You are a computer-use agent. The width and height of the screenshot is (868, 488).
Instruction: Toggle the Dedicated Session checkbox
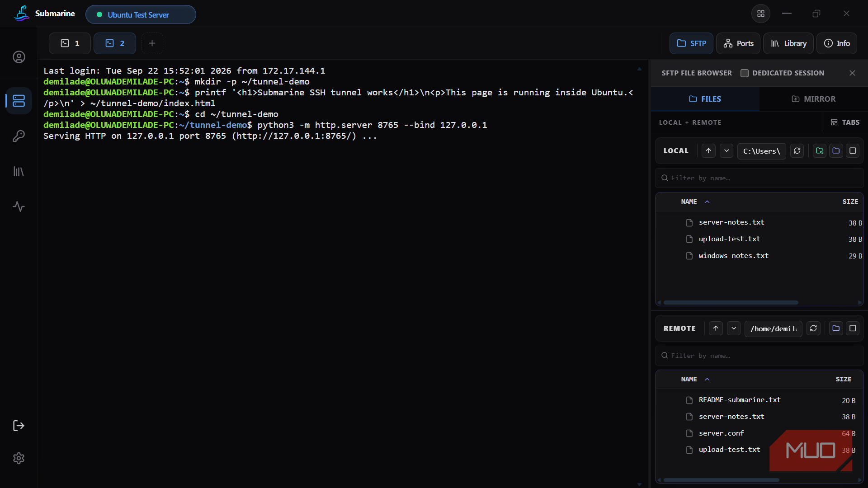[745, 73]
